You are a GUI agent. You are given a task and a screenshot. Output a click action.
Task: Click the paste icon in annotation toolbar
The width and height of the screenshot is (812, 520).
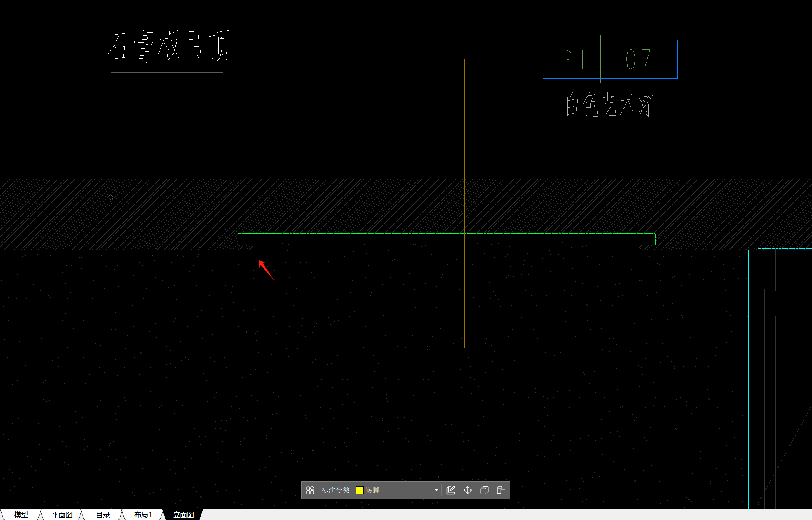501,490
